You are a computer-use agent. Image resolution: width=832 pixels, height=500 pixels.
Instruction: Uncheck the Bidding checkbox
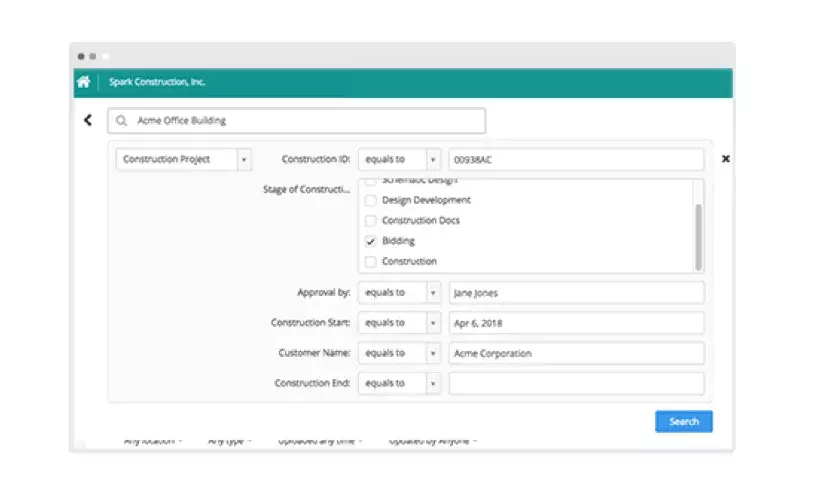[x=371, y=241]
